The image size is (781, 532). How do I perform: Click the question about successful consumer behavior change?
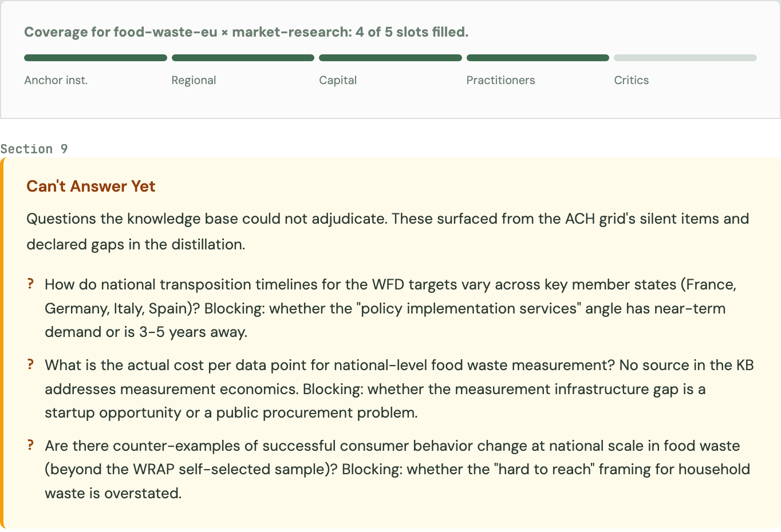point(397,470)
